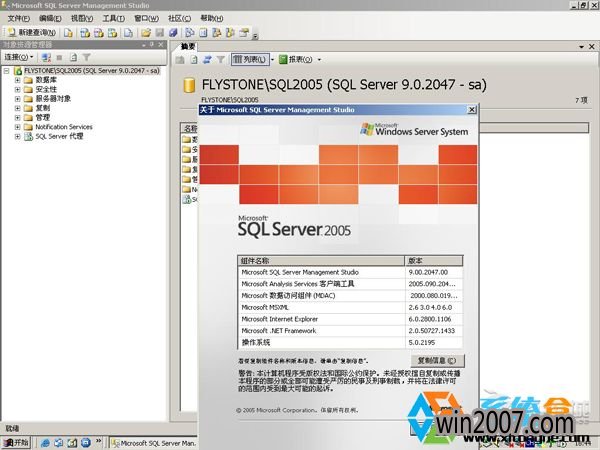Open the 窗口 menu

point(147,18)
